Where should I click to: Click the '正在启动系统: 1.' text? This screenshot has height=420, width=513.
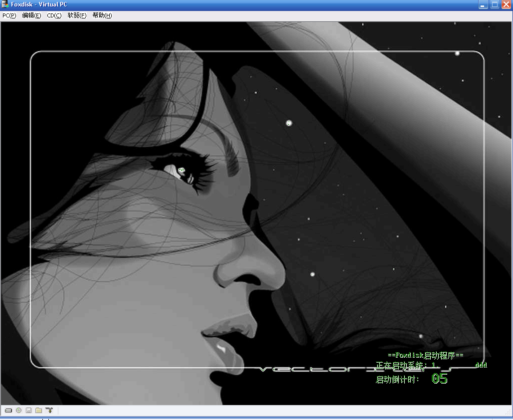click(408, 365)
